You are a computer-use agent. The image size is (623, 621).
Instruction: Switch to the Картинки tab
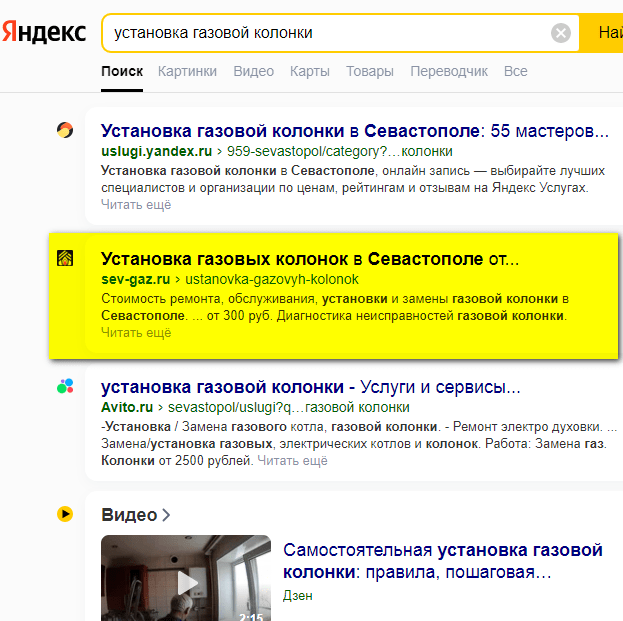click(x=187, y=71)
